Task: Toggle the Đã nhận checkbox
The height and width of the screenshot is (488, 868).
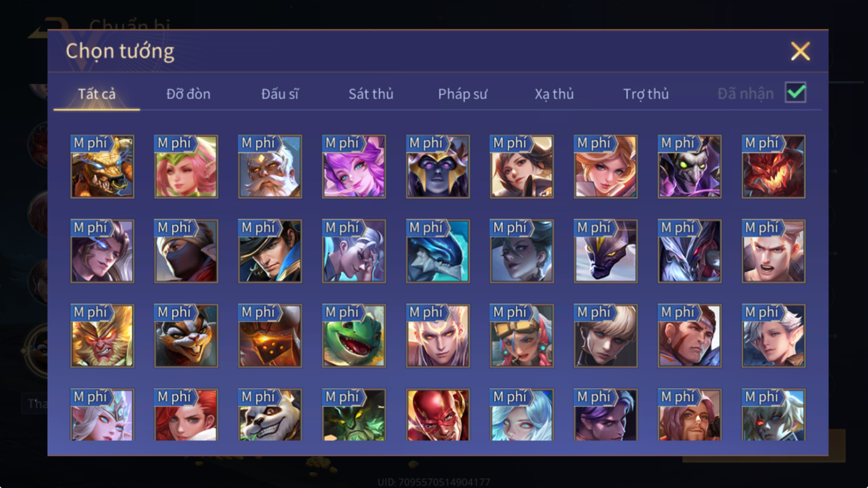Action: tap(796, 93)
